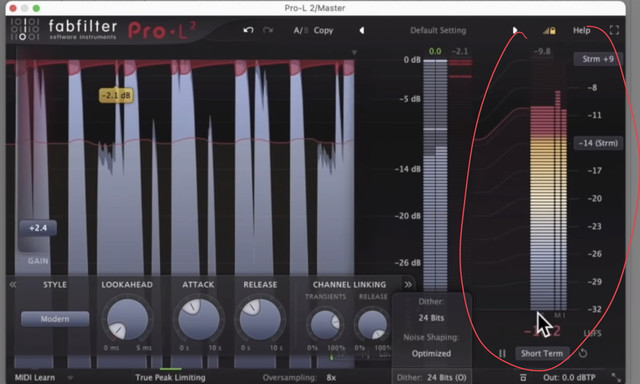This screenshot has height=384, width=640.
Task: Click the Attack knob
Action: tap(198, 319)
